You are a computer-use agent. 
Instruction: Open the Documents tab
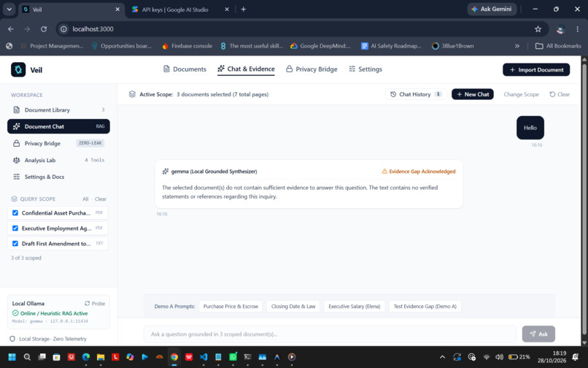click(185, 69)
